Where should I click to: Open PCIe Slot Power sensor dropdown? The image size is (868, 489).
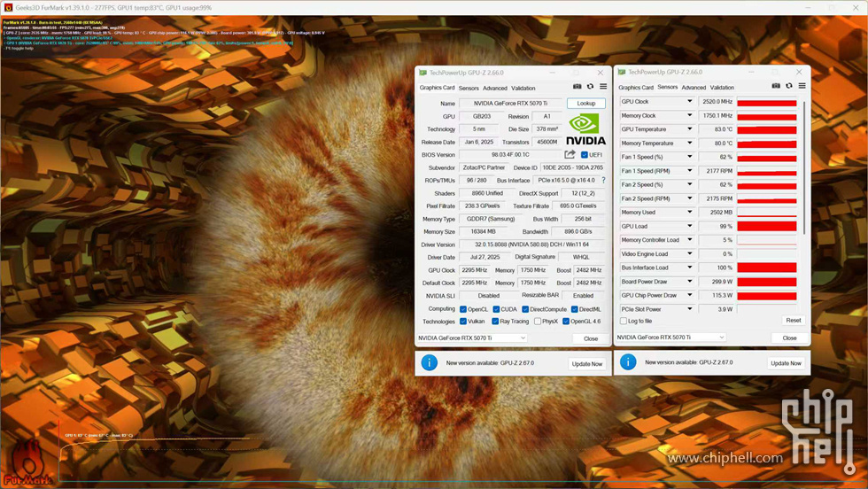689,309
